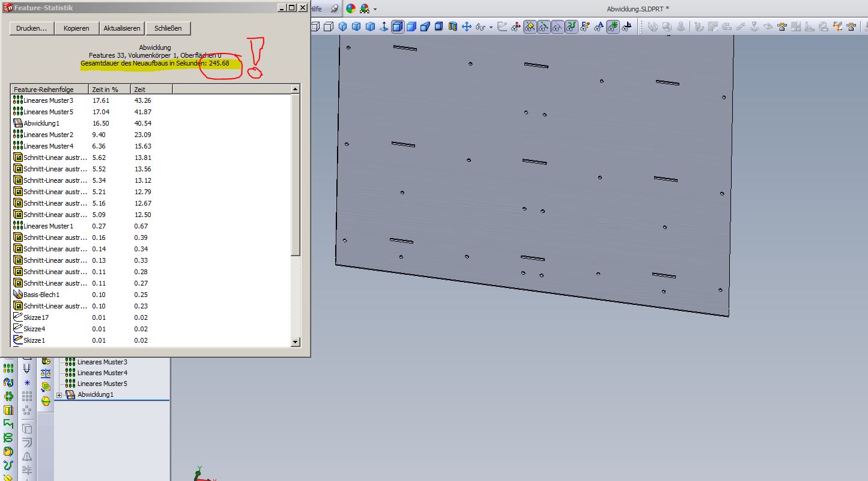Sort by the 'Zeit in %' column header
Image resolution: width=868 pixels, height=481 pixels.
(109, 90)
